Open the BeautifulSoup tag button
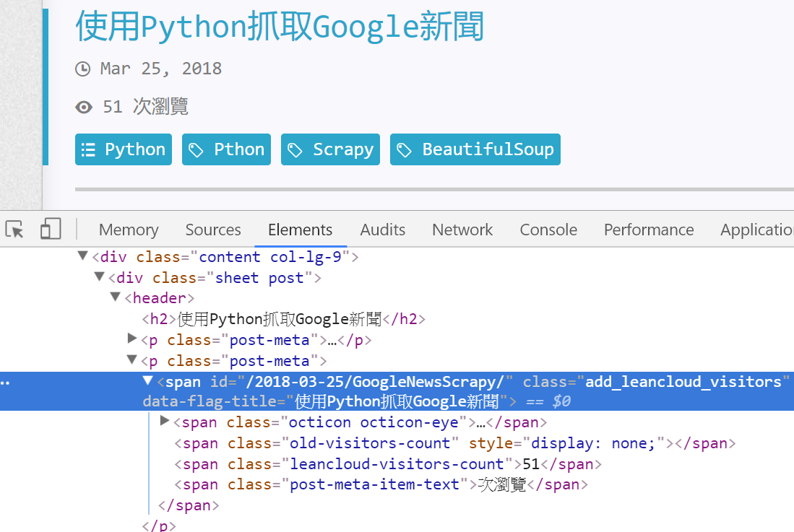This screenshot has height=532, width=794. [x=475, y=149]
